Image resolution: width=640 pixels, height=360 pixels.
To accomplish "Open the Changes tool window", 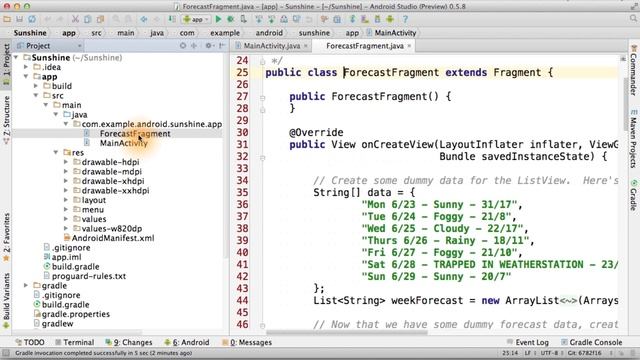I will [129, 342].
